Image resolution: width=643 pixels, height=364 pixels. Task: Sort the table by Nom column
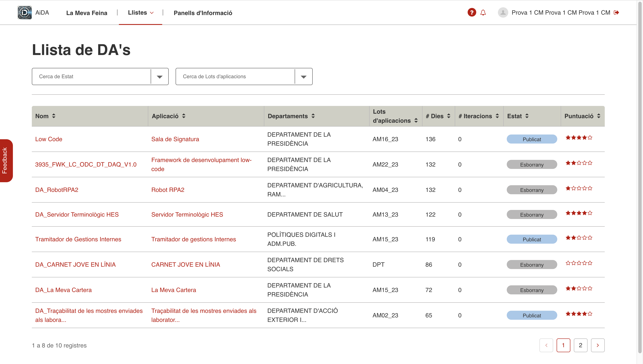click(x=54, y=116)
